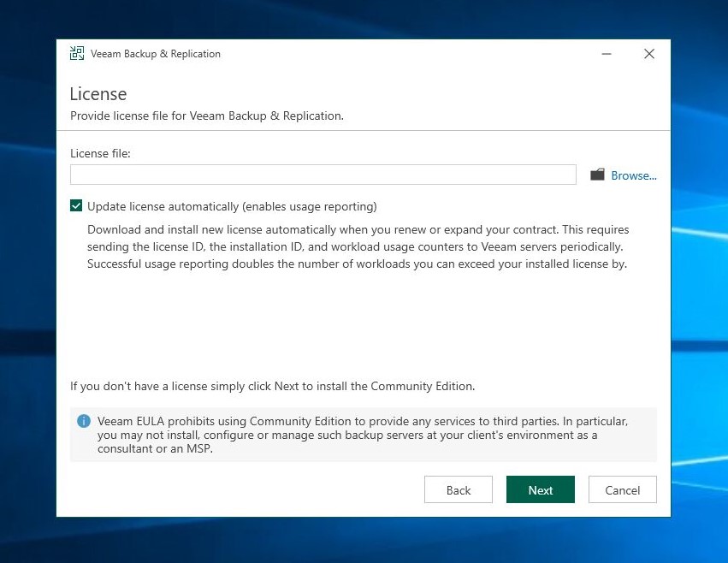Minimize the Veeam setup window
728x563 pixels.
pos(607,54)
